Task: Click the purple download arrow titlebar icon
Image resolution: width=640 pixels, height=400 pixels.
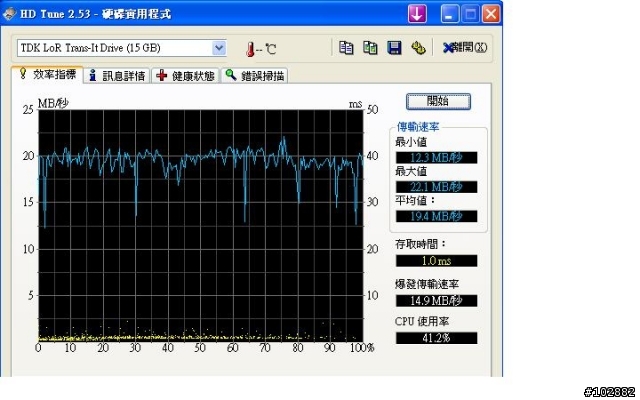Action: pos(417,14)
